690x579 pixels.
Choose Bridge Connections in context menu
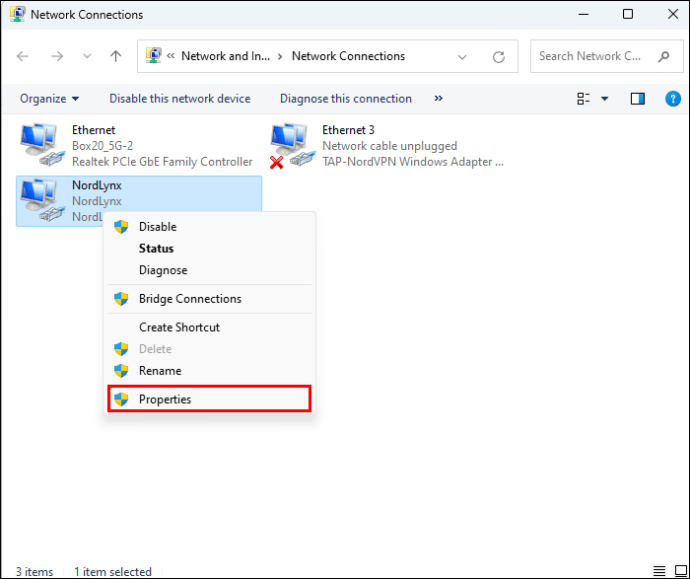[209, 299]
